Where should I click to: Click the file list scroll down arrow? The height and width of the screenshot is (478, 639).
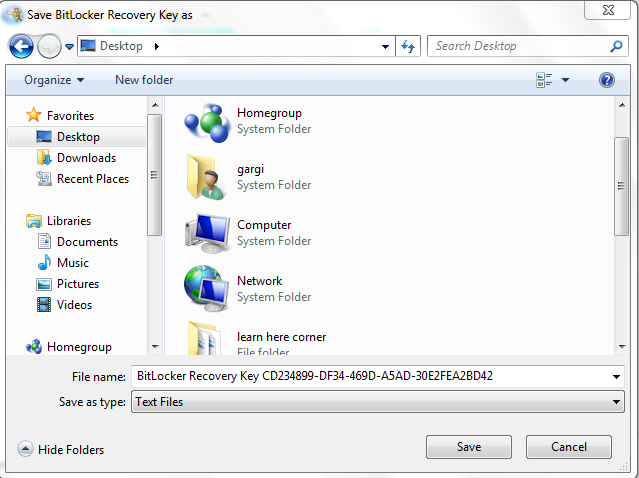click(622, 347)
